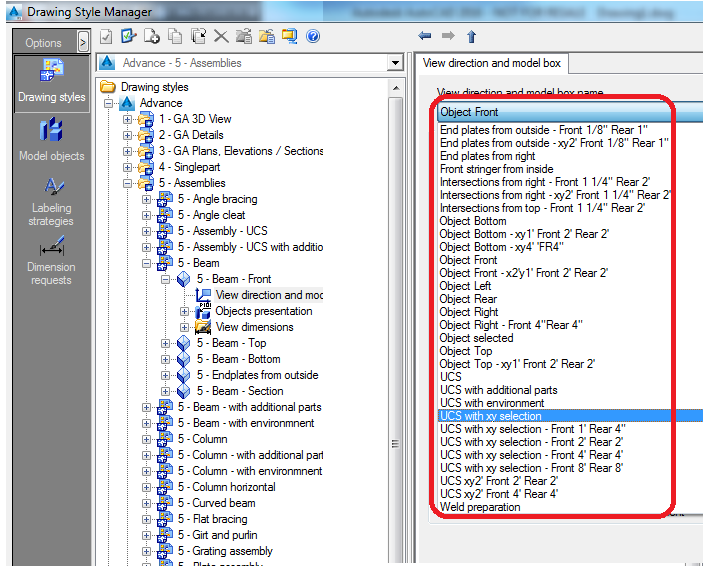703x567 pixels.
Task: Click the 1 - GA 3D View folder icon
Action: pos(146,119)
